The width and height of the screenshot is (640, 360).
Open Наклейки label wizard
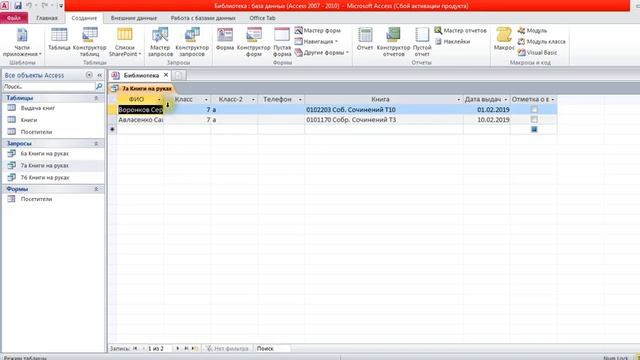point(452,42)
